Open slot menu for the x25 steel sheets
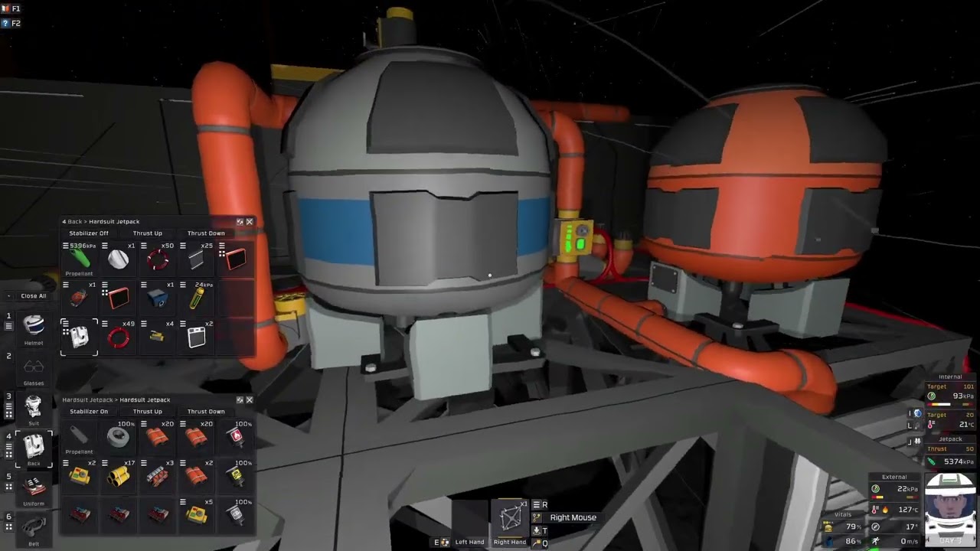The image size is (980, 551). (183, 246)
